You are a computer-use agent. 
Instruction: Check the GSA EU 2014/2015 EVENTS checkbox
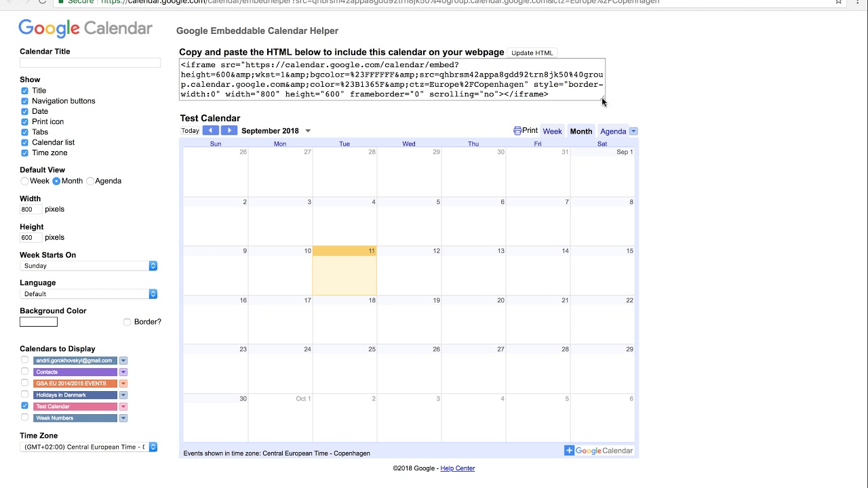(24, 383)
